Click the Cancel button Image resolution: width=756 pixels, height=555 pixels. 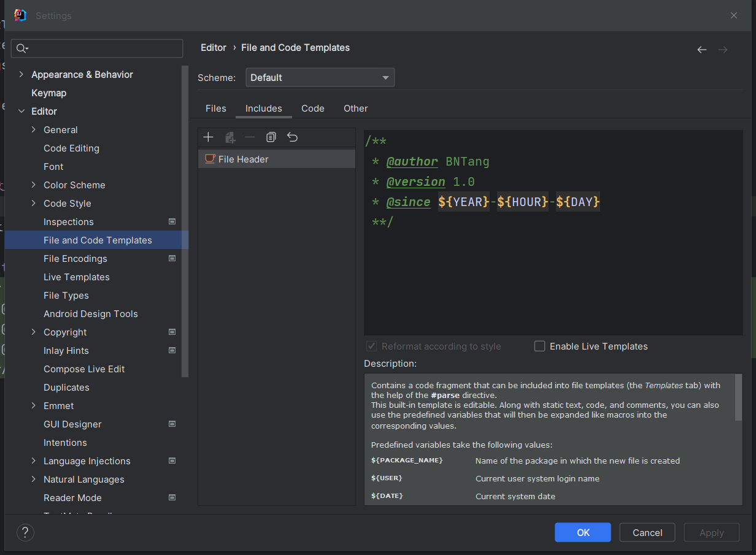[x=647, y=532]
